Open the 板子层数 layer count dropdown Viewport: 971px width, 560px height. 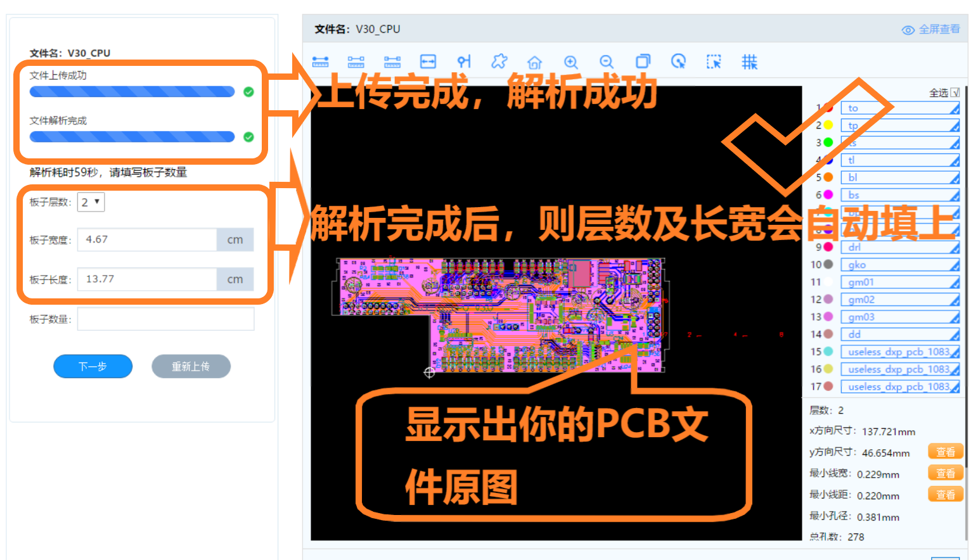(x=91, y=202)
